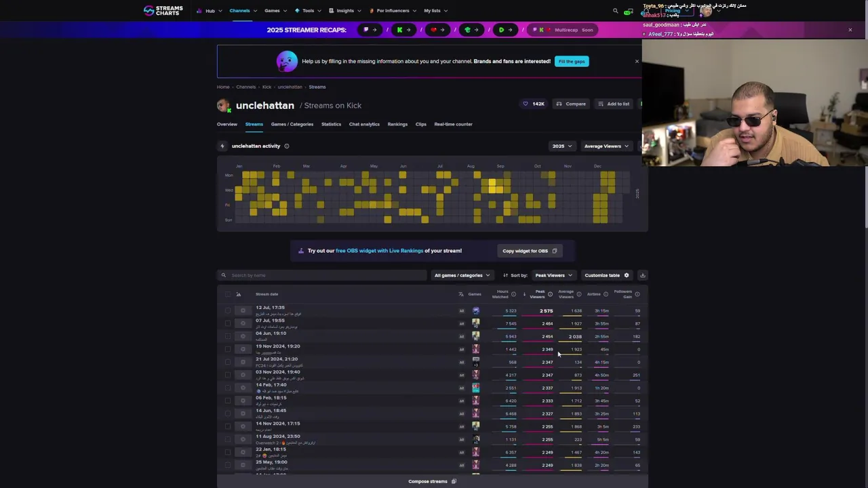
Task: Switch to the Clips tab
Action: click(x=420, y=124)
